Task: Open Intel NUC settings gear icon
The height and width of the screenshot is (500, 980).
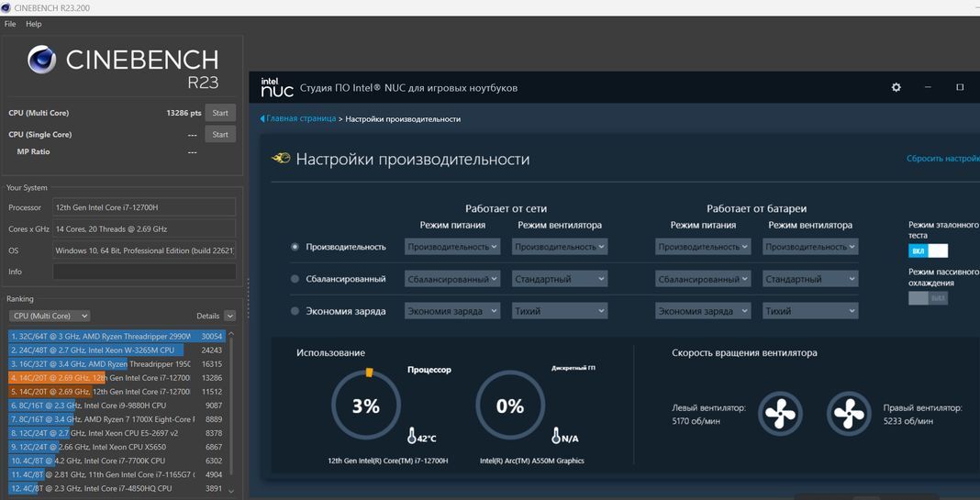Action: coord(896,87)
